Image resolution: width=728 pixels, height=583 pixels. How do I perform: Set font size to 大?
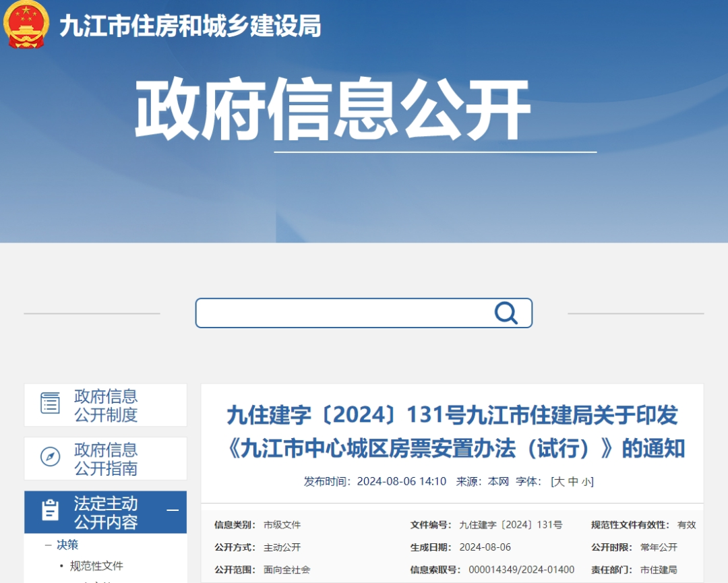559,482
